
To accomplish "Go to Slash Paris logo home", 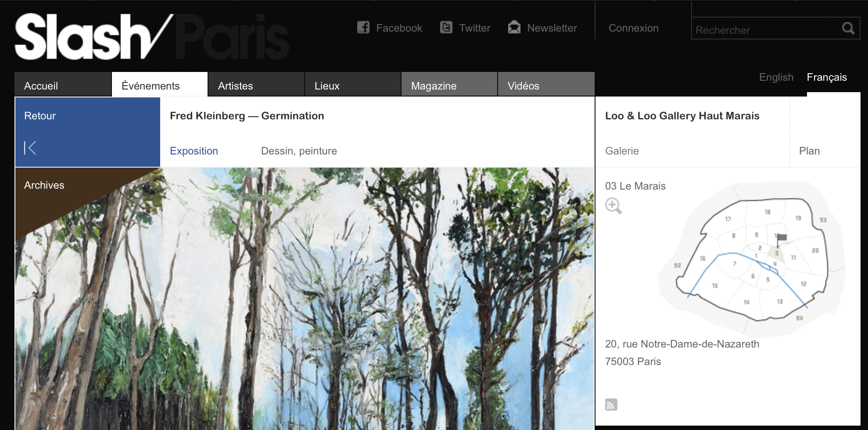I will pos(152,37).
